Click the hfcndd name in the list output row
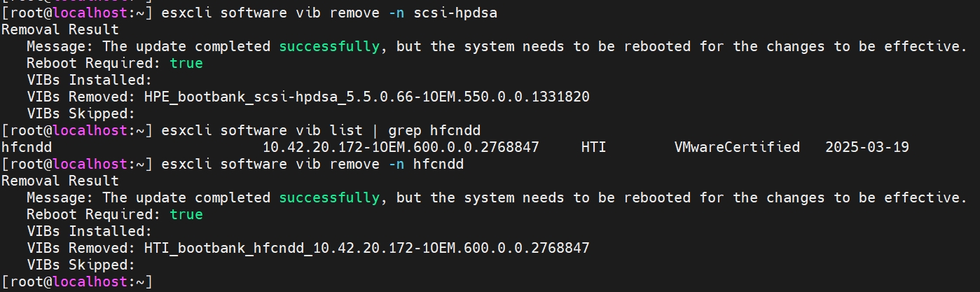This screenshot has width=980, height=292. 27,147
